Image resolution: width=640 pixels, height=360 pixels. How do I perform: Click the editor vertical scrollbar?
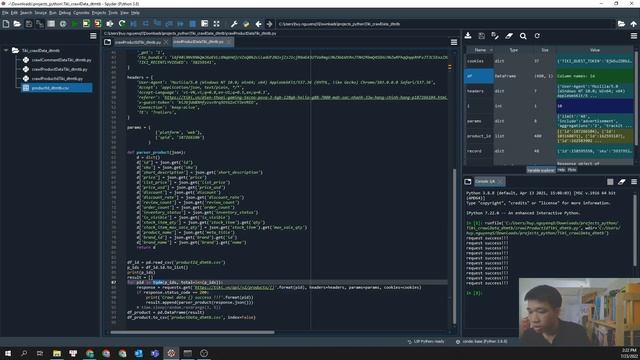[x=454, y=246]
